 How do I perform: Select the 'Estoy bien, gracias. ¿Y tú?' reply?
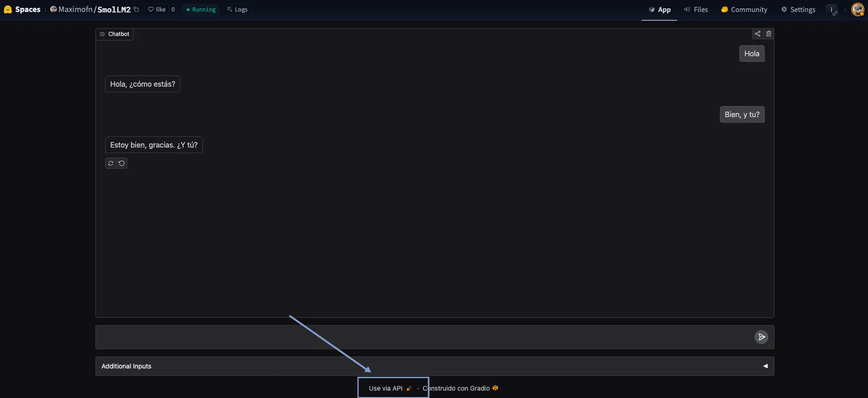point(154,145)
